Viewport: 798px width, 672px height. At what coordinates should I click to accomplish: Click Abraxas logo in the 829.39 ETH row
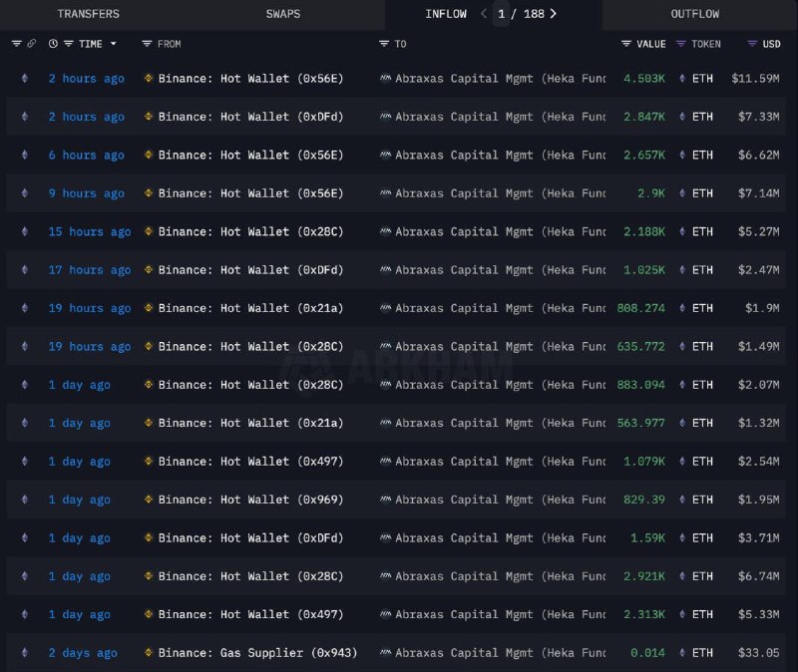click(x=386, y=500)
